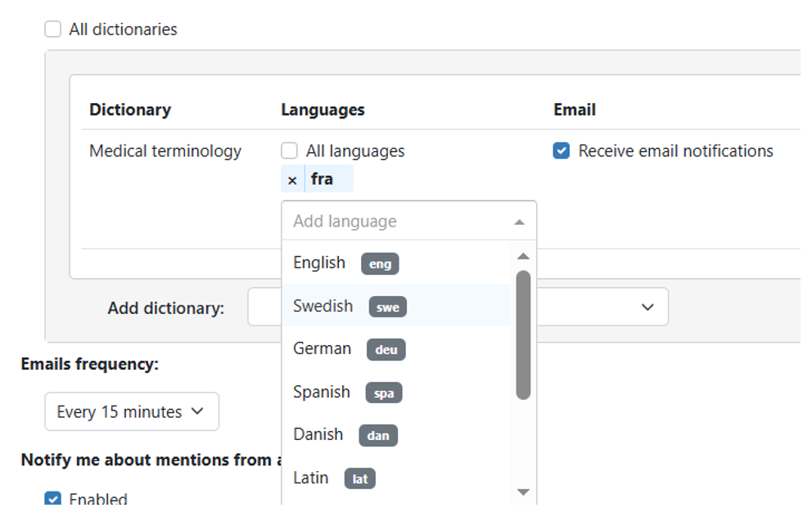Click the language list scroll down arrow

(x=524, y=492)
